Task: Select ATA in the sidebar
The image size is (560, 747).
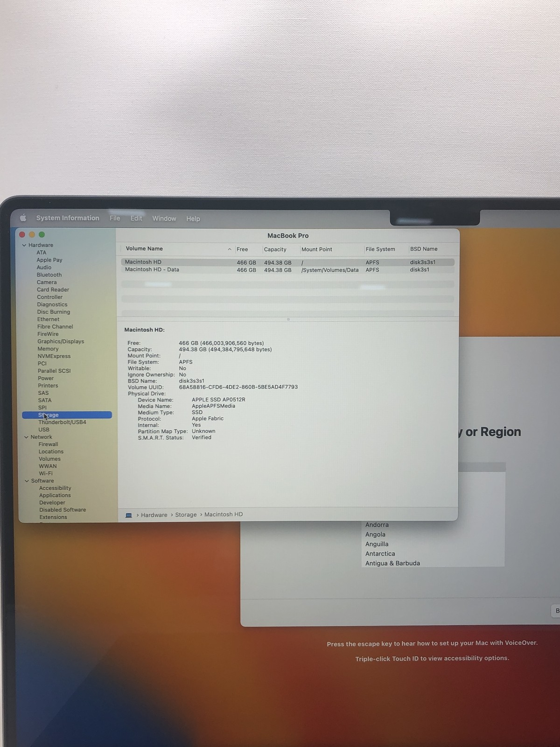Action: 42,253
